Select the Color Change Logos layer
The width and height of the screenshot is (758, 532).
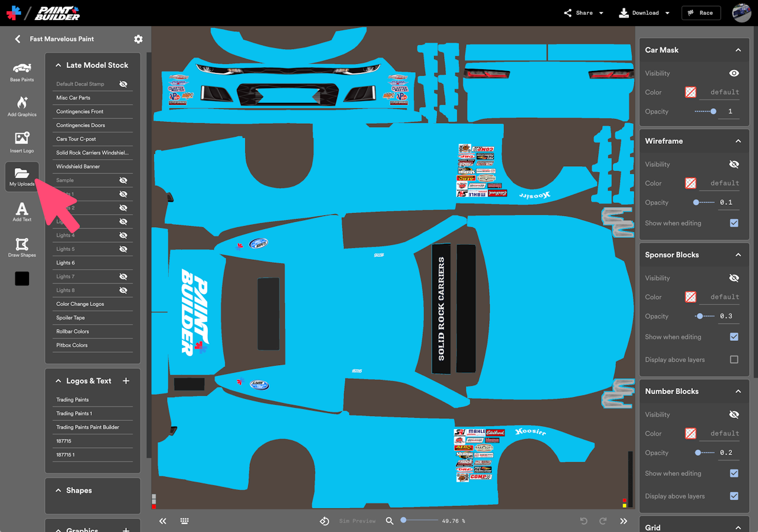point(92,304)
